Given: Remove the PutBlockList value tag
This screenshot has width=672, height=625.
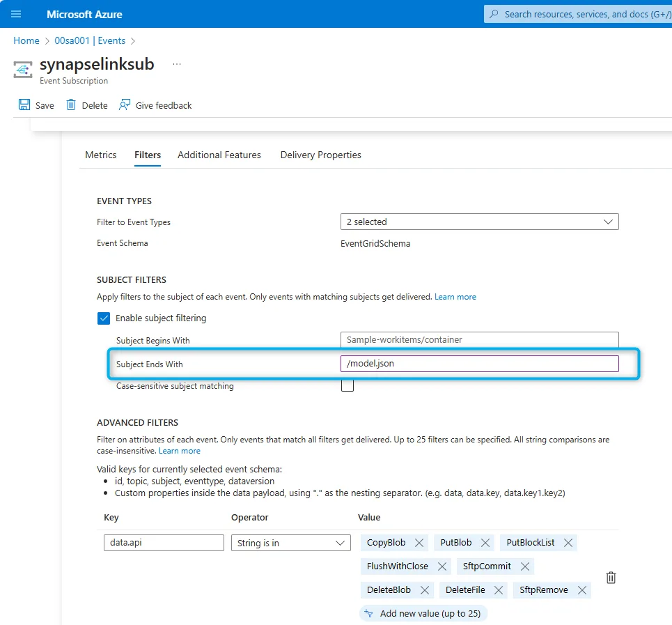Looking at the screenshot, I should [x=568, y=543].
